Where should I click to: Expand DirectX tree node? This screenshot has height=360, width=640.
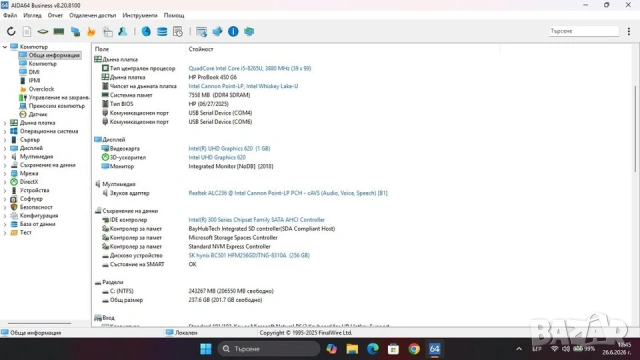coord(5,182)
